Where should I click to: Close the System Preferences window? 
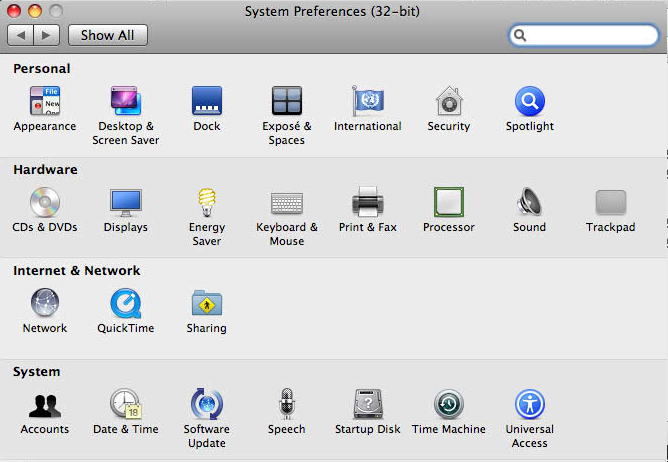point(14,11)
